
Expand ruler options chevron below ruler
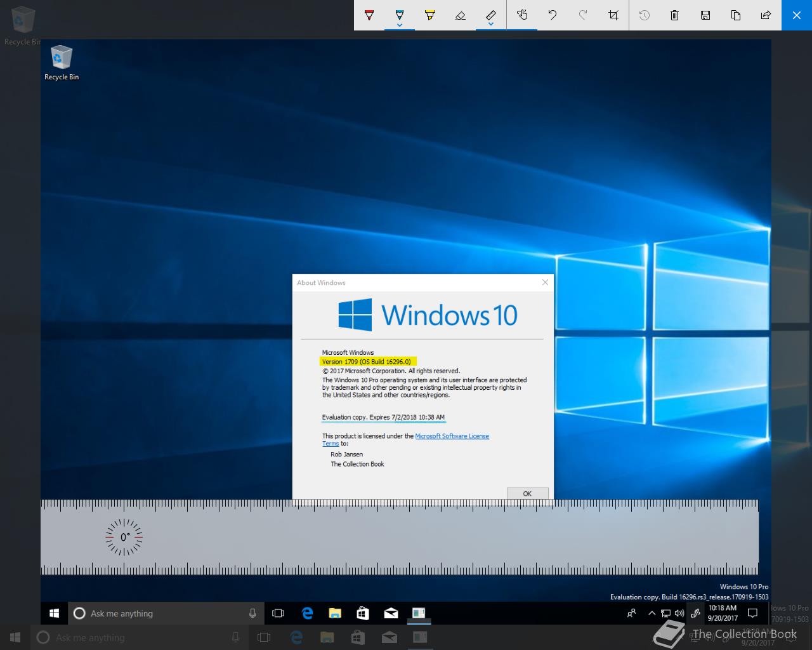click(491, 25)
